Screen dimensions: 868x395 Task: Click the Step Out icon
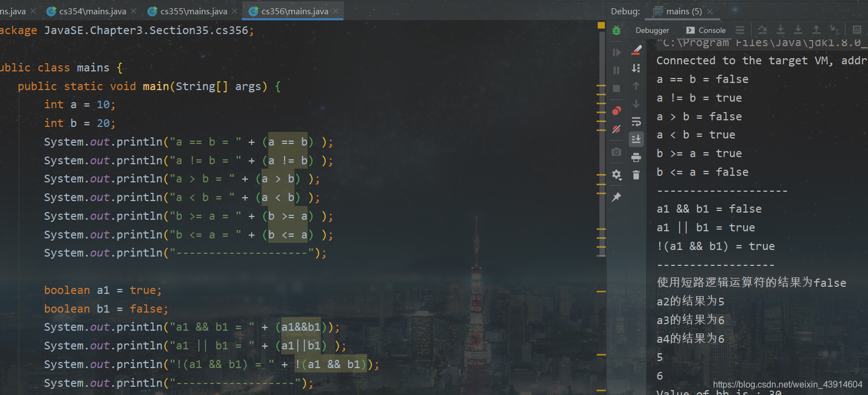click(x=816, y=30)
